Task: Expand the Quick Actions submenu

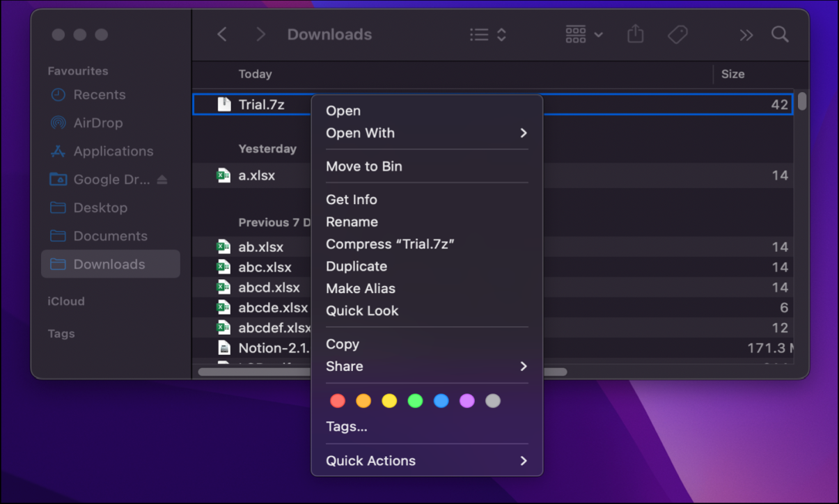Action: (x=426, y=461)
